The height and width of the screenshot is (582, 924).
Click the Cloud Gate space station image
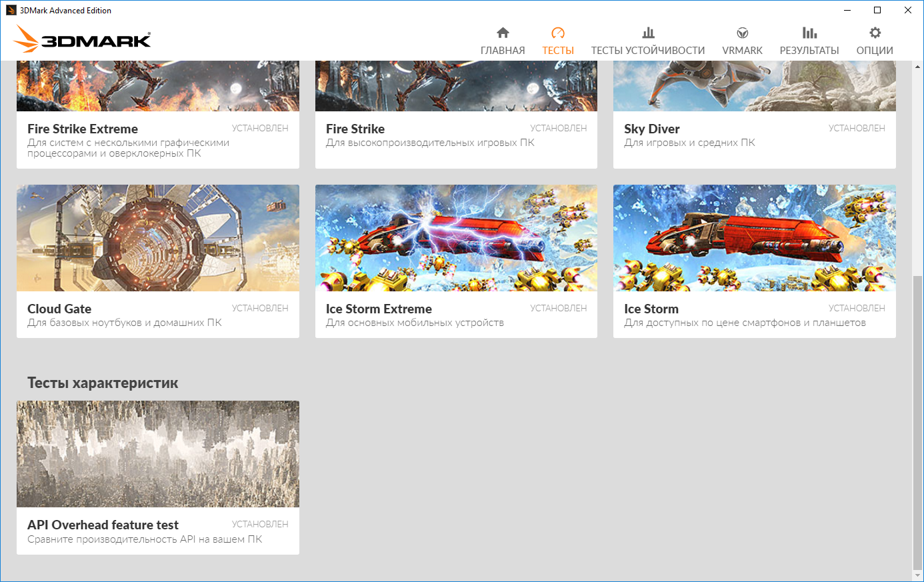(158, 238)
